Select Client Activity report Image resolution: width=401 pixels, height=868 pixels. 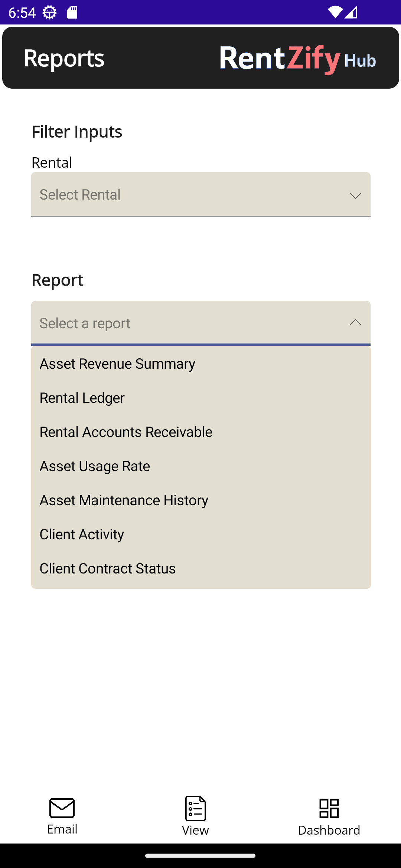[x=82, y=535]
